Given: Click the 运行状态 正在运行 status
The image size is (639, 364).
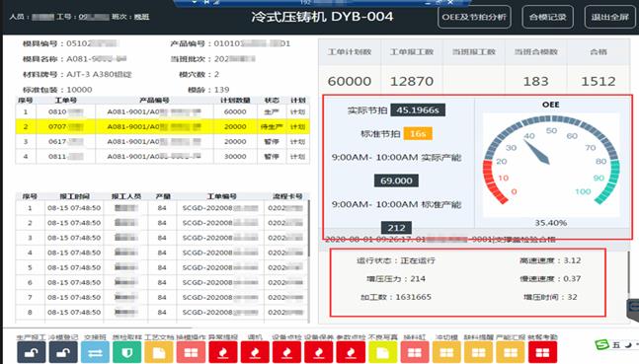Looking at the screenshot, I should click(396, 260).
